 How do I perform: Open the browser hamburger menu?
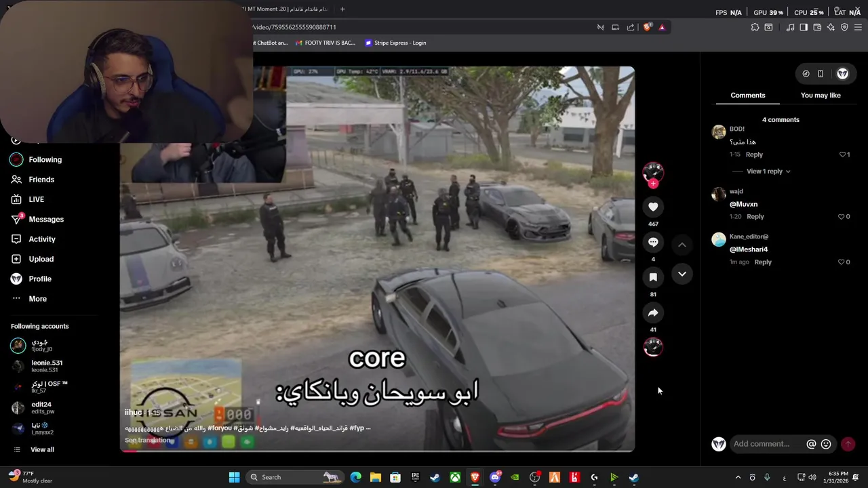point(858,27)
